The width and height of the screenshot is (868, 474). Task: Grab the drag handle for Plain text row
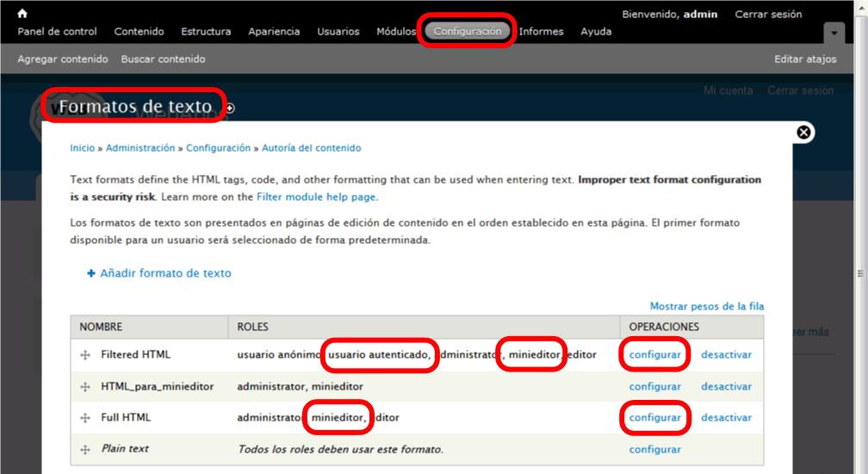(84, 449)
